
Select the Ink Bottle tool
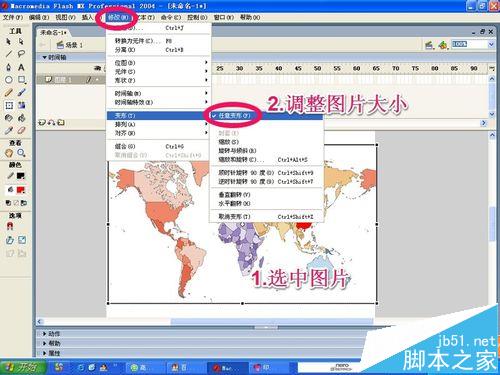9,118
